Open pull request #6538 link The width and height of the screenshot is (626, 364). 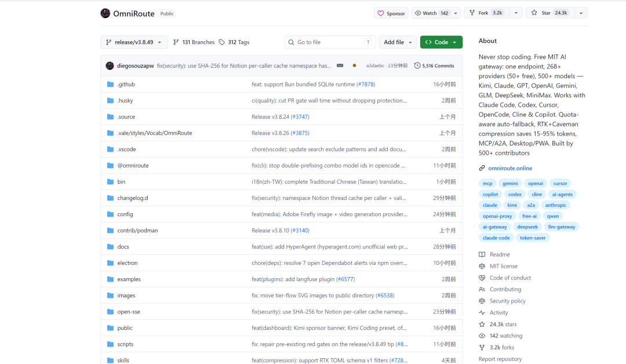coord(385,296)
